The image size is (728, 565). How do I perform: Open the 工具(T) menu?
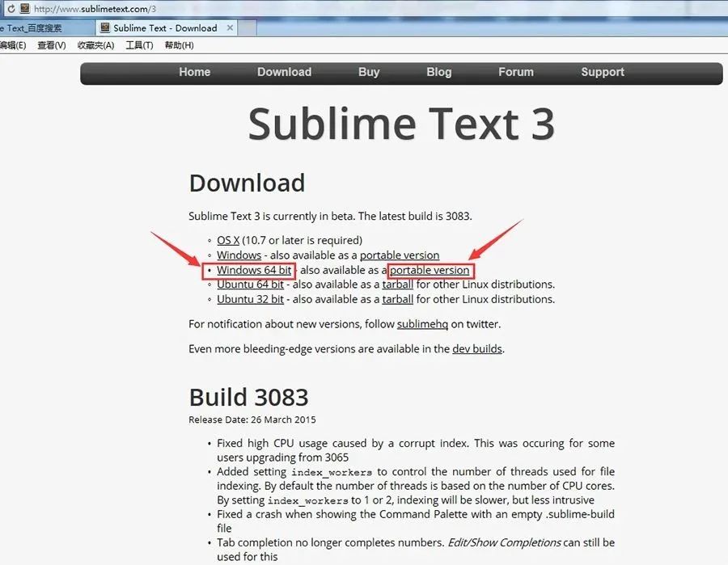[x=139, y=45]
